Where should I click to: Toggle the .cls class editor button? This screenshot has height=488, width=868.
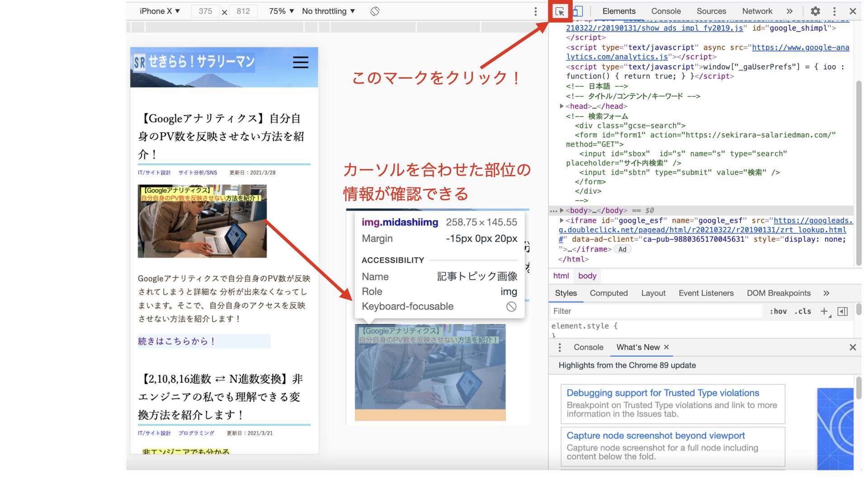pyautogui.click(x=803, y=311)
